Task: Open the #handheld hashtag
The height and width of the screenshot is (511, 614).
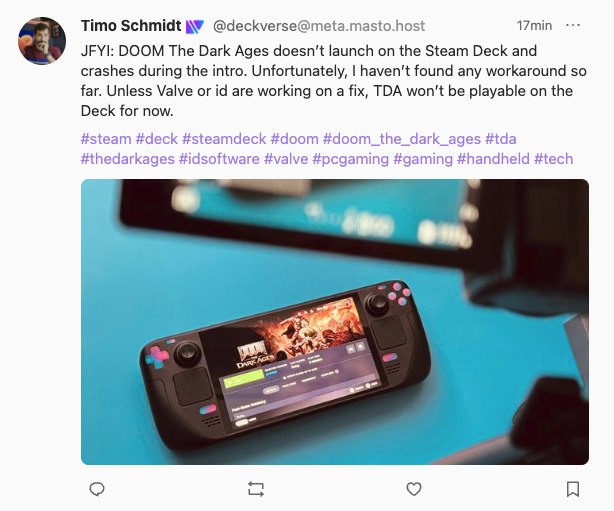Action: (x=493, y=159)
